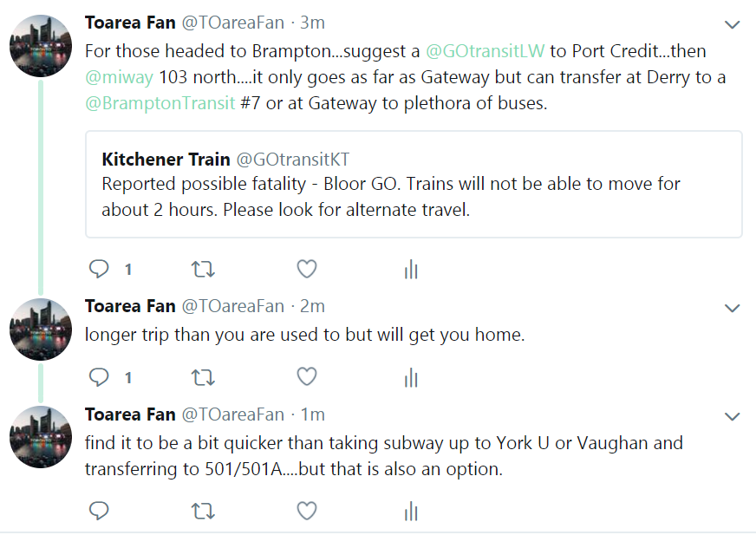This screenshot has height=535, width=756.
Task: Visit the @miway profile mention
Action: tap(119, 77)
